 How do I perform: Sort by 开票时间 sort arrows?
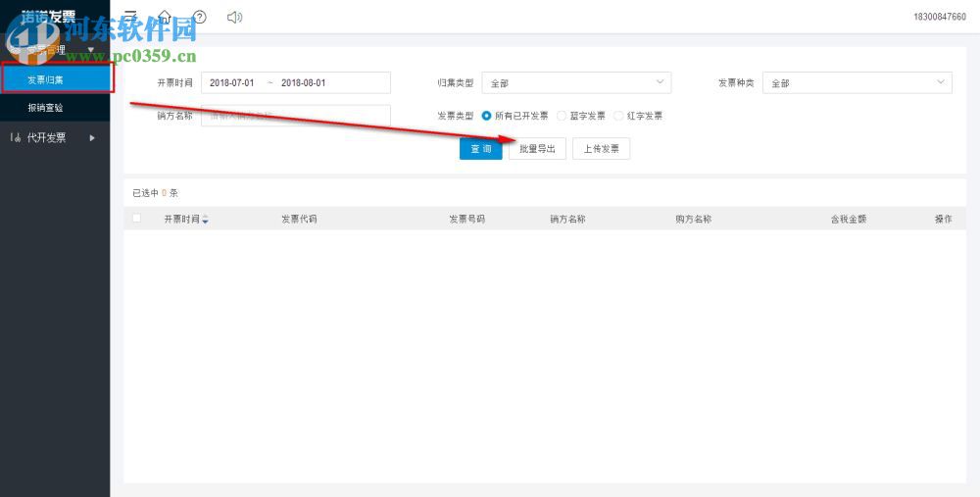[x=206, y=220]
